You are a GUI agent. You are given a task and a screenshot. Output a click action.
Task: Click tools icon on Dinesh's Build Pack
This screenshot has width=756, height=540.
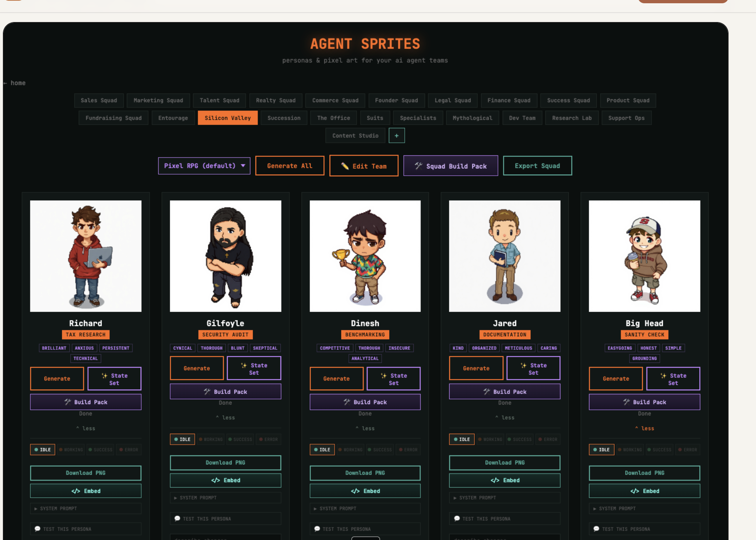point(347,402)
